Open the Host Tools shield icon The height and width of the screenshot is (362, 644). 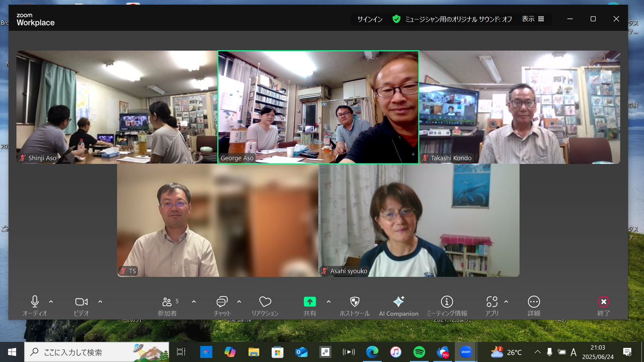(x=355, y=302)
